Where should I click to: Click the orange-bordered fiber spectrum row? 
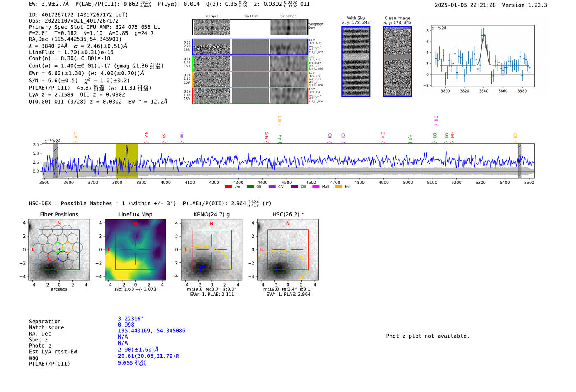tap(250, 79)
